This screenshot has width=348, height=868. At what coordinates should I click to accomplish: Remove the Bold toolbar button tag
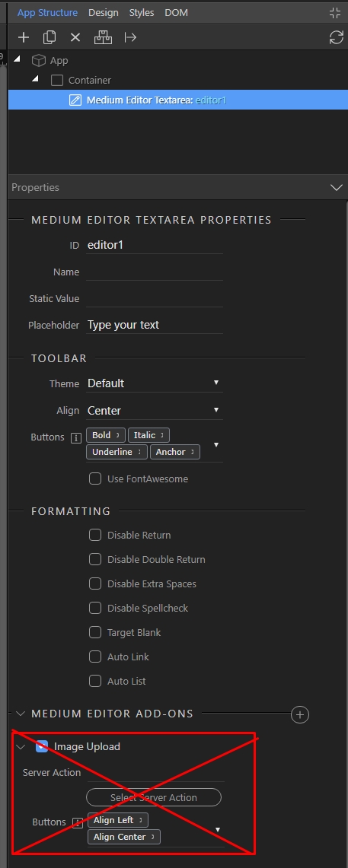(117, 435)
